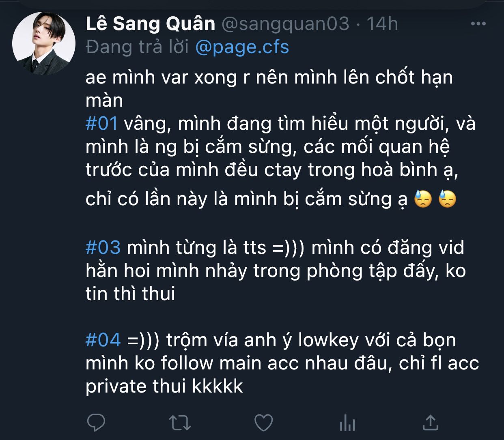This screenshot has width=504, height=440.
Task: Click the text starting "ae mình var xong"
Action: point(269,77)
